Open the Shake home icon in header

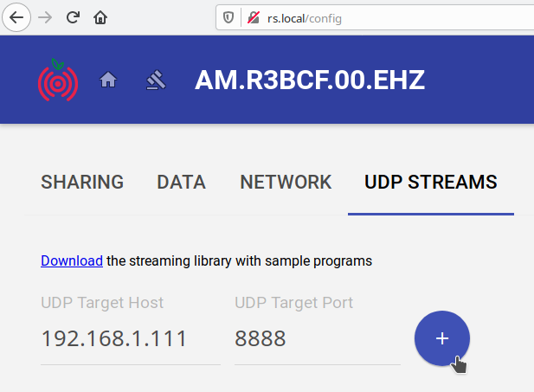108,80
